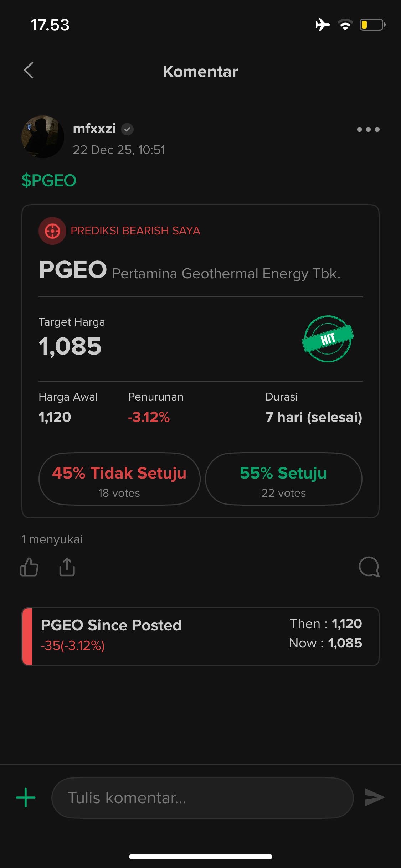Vote 55% Setuju
Image resolution: width=401 pixels, height=868 pixels.
(x=283, y=479)
